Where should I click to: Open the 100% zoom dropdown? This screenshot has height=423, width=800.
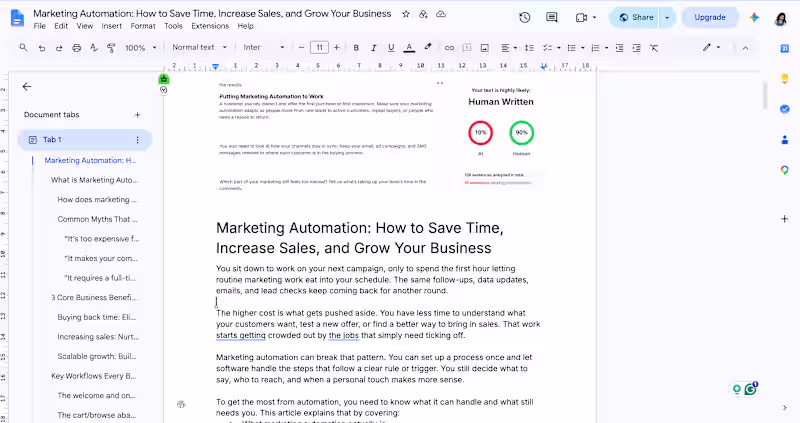(140, 47)
